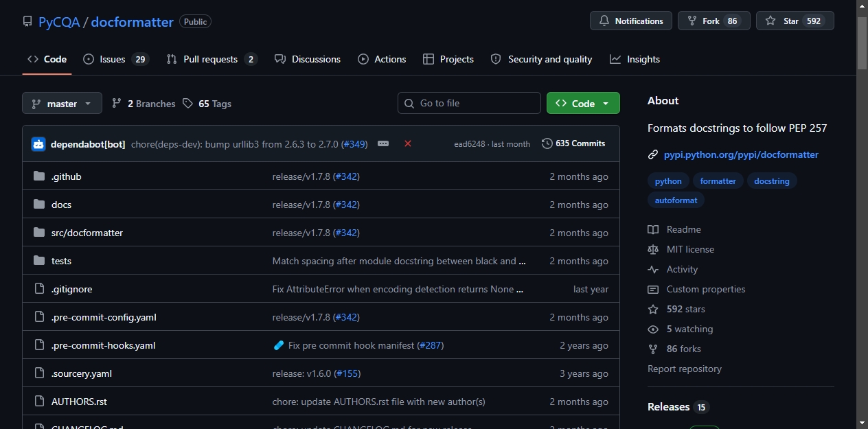Screen dimensions: 868x429
Task: Open the Projects tab
Action: click(x=448, y=59)
